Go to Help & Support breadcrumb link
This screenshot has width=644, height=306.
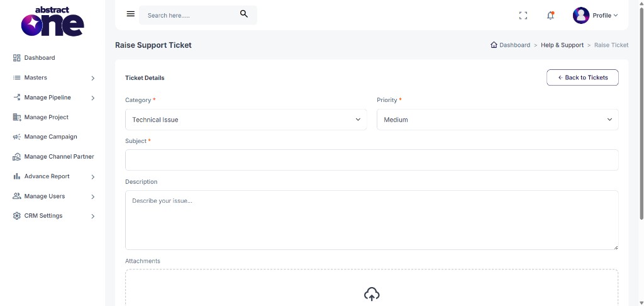point(562,45)
